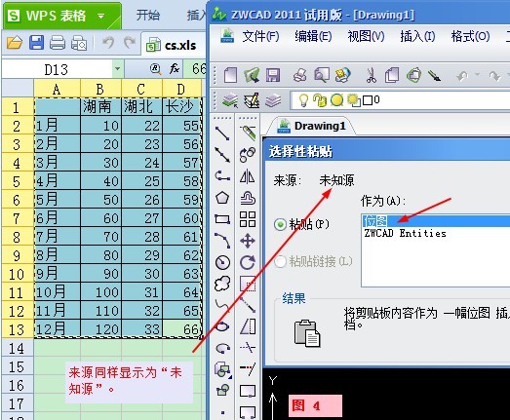Click cell containing 6月
This screenshot has width=510, height=420.
coord(57,218)
